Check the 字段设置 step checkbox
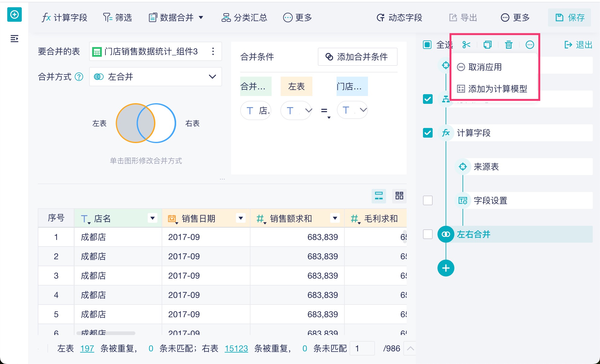Viewport: 600px width, 364px height. [x=427, y=200]
